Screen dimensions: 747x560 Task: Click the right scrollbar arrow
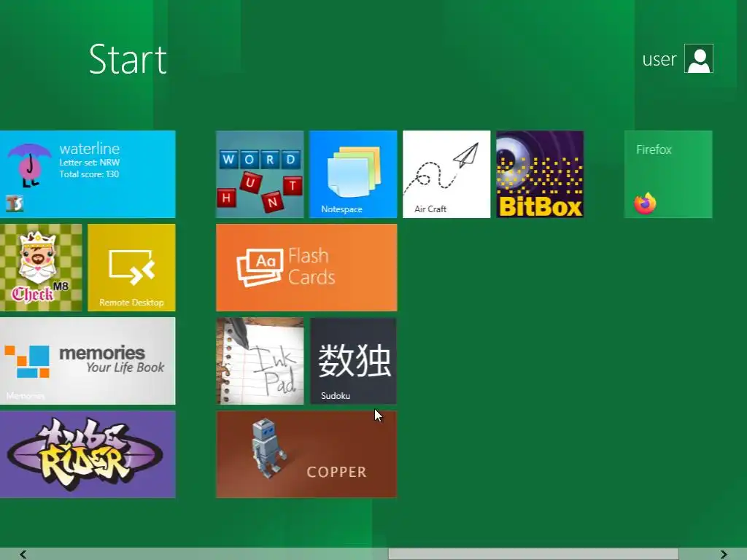tap(724, 554)
